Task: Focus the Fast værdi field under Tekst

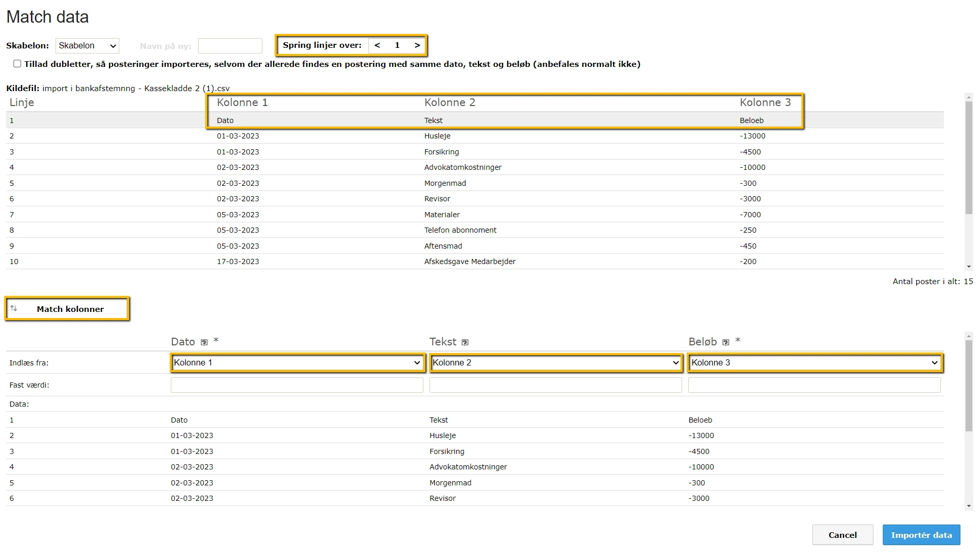Action: 556,385
